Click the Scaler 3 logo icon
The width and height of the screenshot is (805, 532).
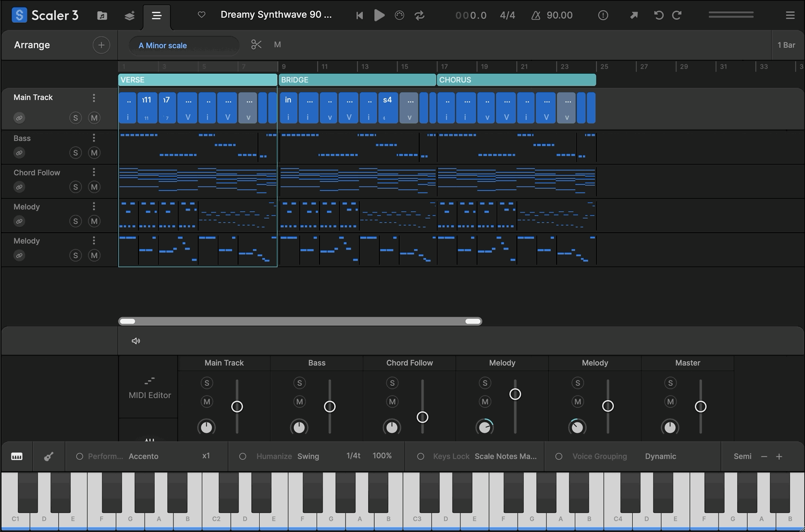[x=19, y=15]
